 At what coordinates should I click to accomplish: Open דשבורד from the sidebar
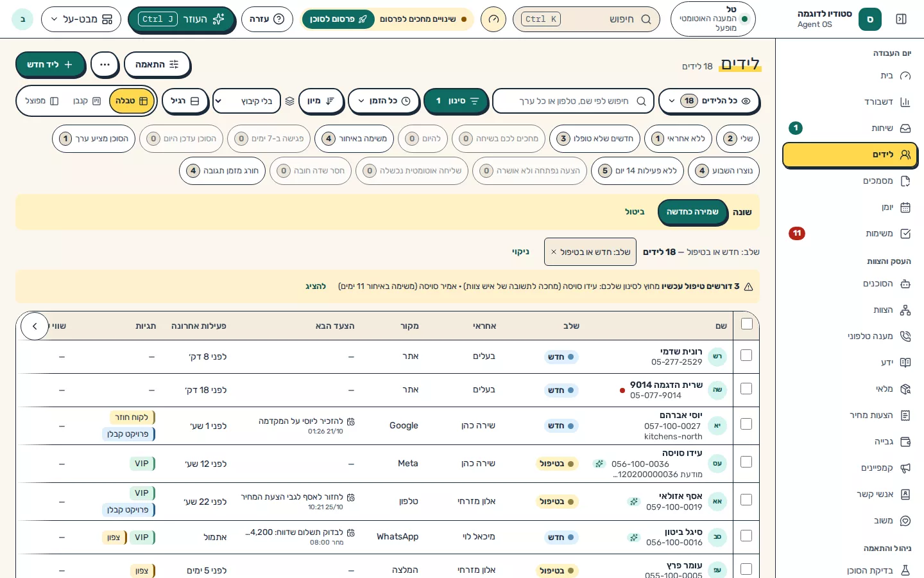click(x=850, y=102)
